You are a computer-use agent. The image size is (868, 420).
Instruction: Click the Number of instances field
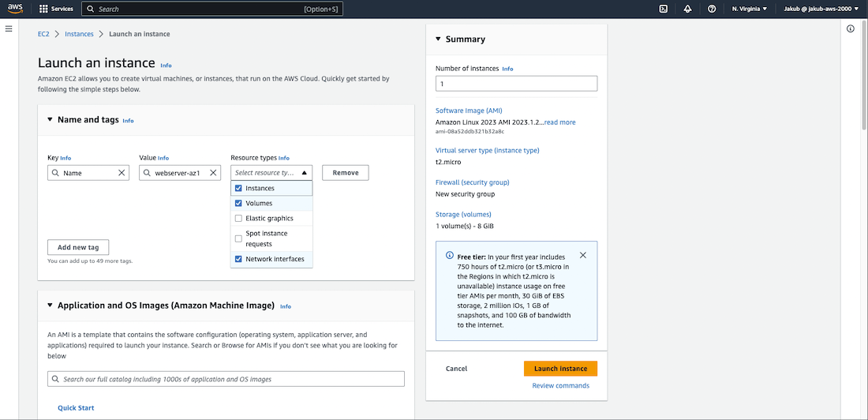(516, 84)
